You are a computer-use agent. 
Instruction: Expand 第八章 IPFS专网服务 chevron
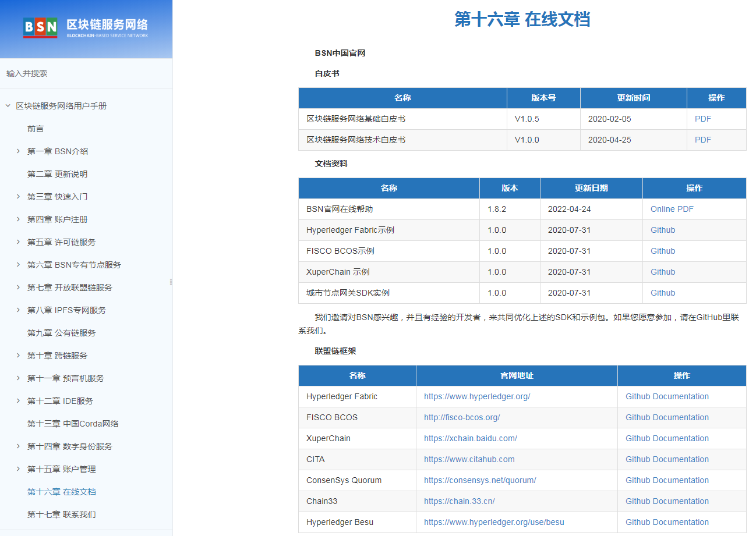point(19,310)
